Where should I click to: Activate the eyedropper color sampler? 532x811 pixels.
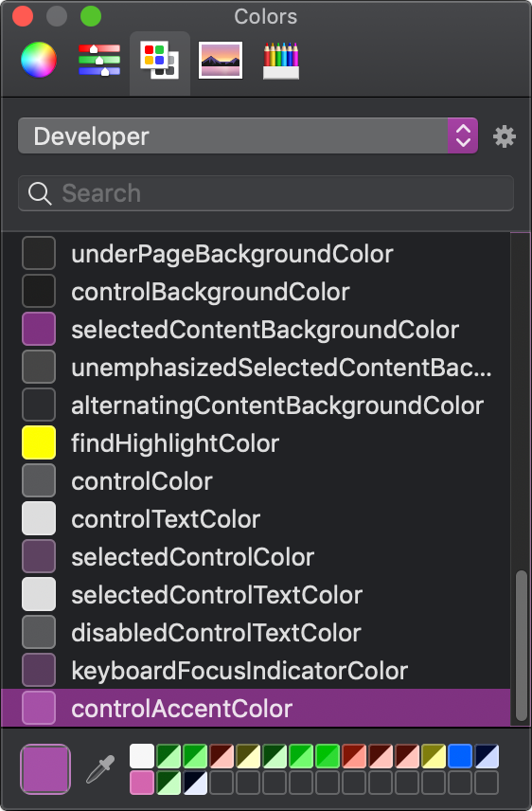99,768
